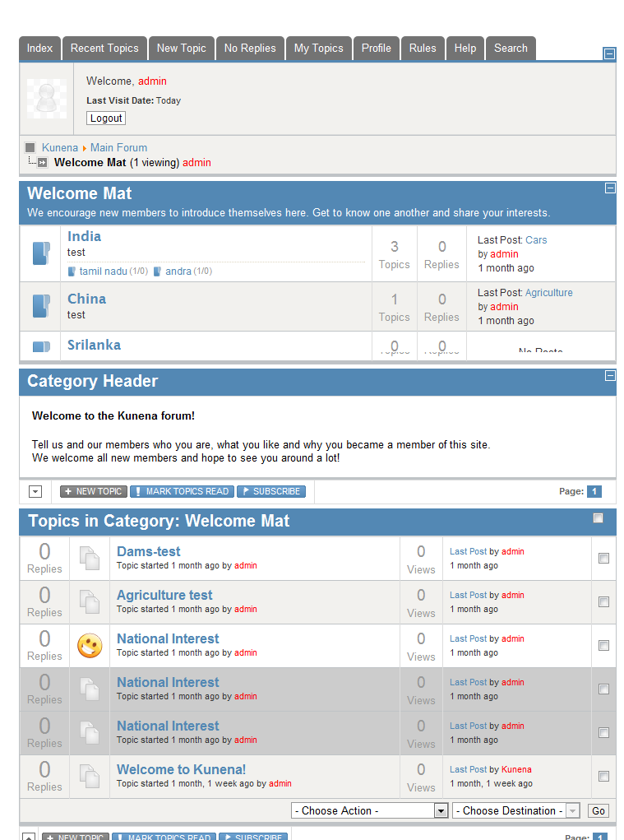Click the Dams-test topic document icon

click(x=90, y=559)
